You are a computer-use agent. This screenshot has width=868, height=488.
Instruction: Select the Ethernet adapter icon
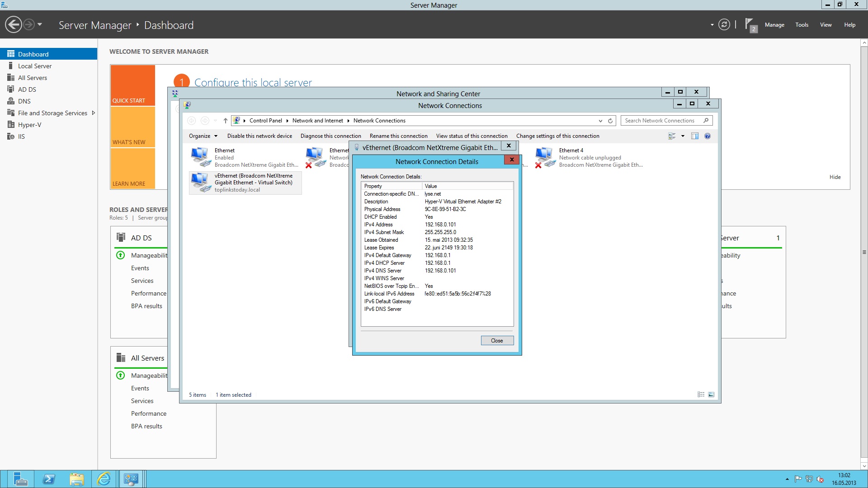tap(200, 157)
